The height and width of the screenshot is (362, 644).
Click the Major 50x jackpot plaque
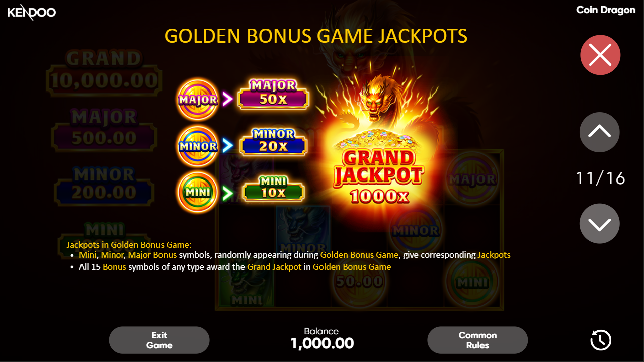273,94
